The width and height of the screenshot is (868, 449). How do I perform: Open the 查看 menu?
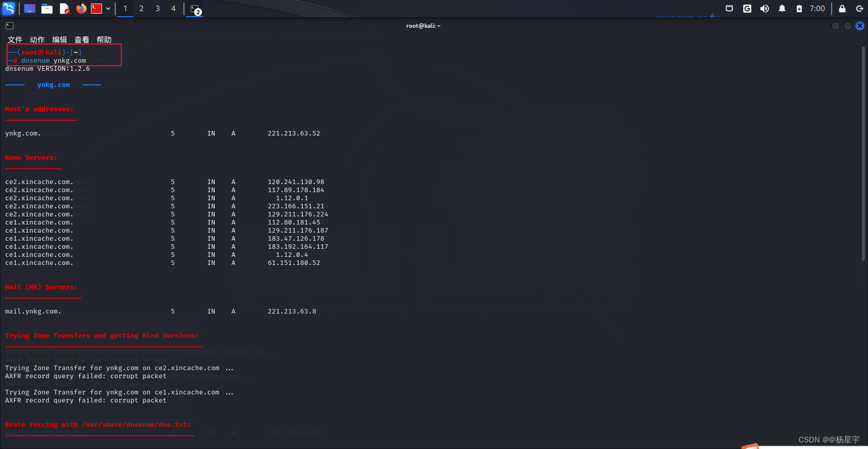[82, 39]
